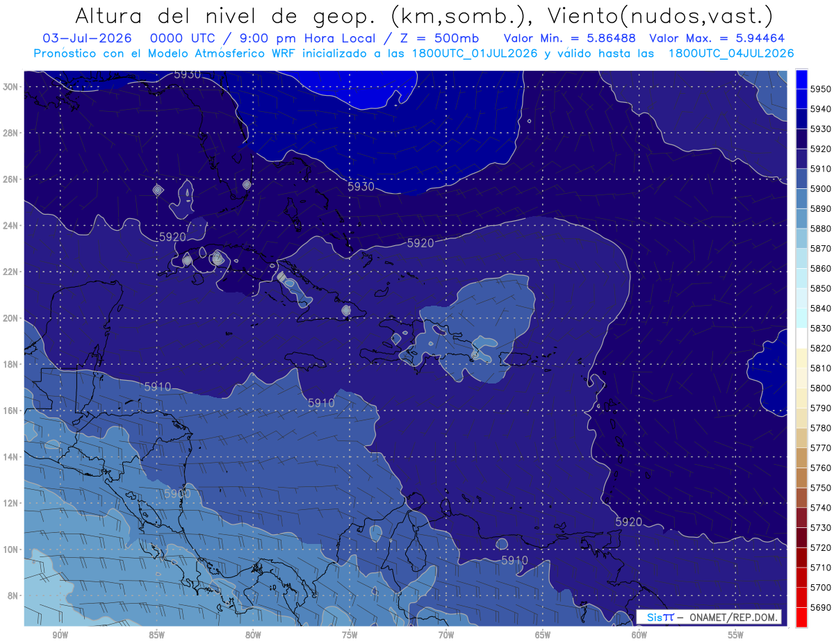Click the 80W longitude axis label
Viewport: 834px width, 644px height.
tap(253, 636)
